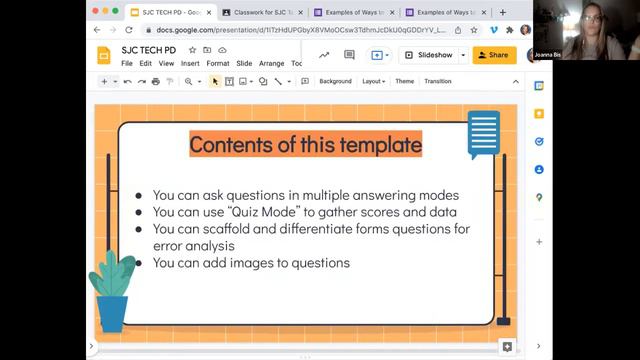Viewport: 640px width, 360px height.
Task: Click the move to folder icon
Action: pos(207,50)
